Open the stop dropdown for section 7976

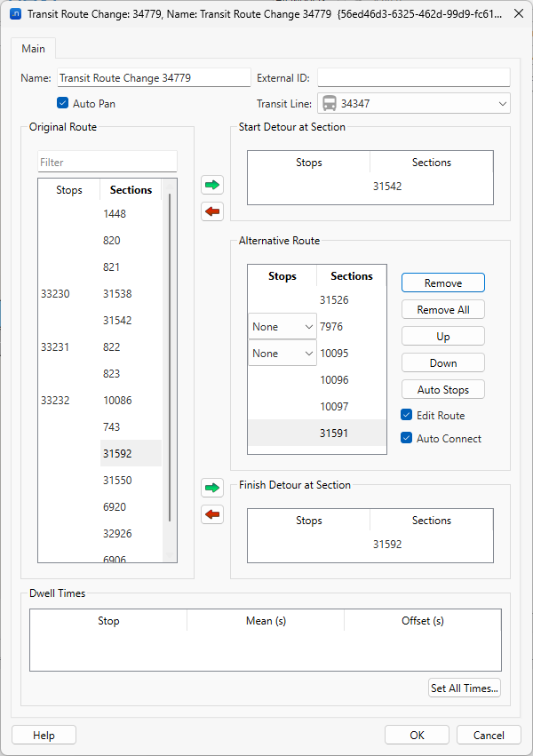(x=282, y=326)
